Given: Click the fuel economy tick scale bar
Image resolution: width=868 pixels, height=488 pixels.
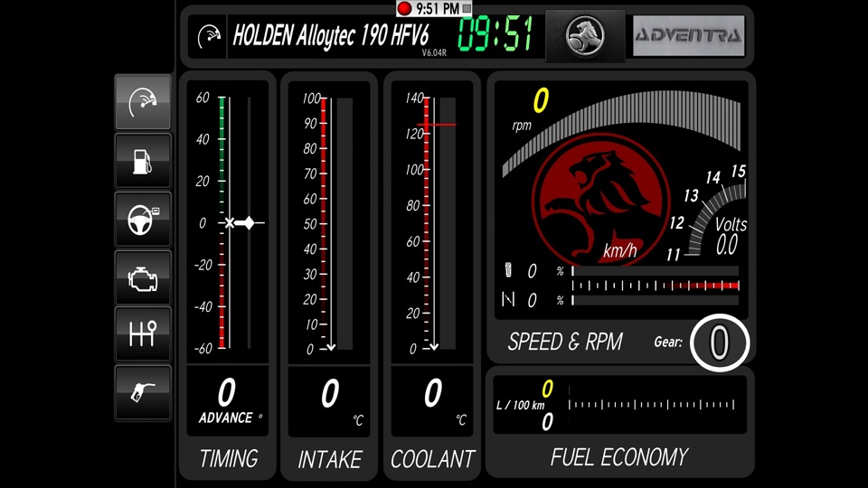Looking at the screenshot, I should point(652,405).
